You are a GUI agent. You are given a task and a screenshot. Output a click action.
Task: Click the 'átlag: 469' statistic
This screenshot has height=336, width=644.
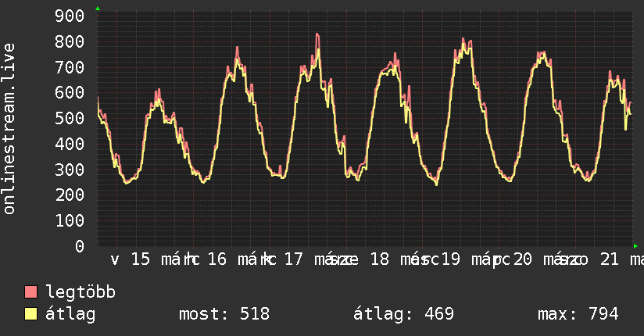tap(404, 314)
